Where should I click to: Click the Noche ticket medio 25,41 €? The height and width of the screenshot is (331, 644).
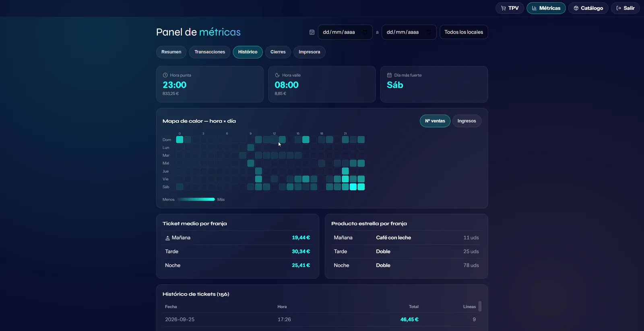click(x=301, y=265)
